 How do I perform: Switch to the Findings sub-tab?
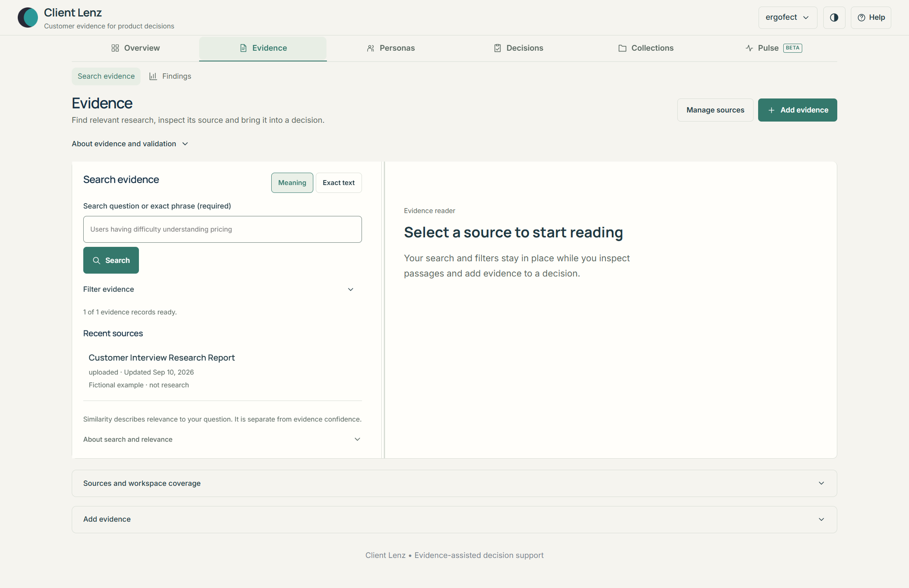(x=170, y=76)
